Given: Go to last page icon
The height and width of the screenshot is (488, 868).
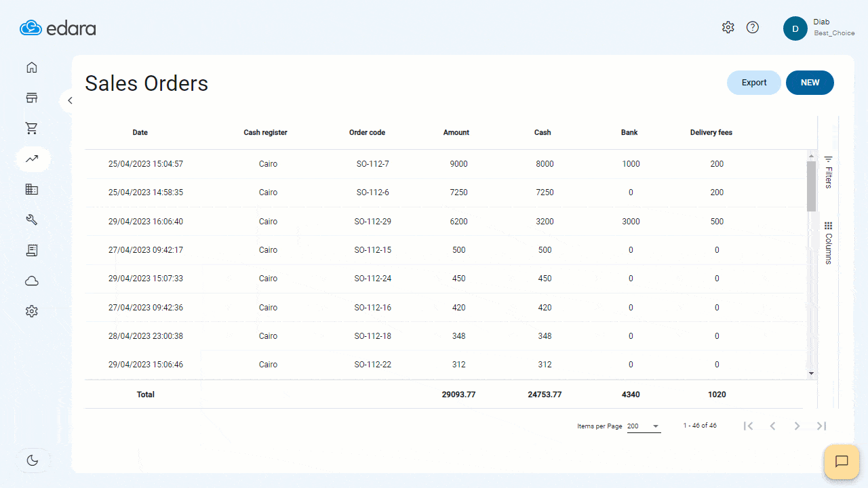Looking at the screenshot, I should pos(821,426).
